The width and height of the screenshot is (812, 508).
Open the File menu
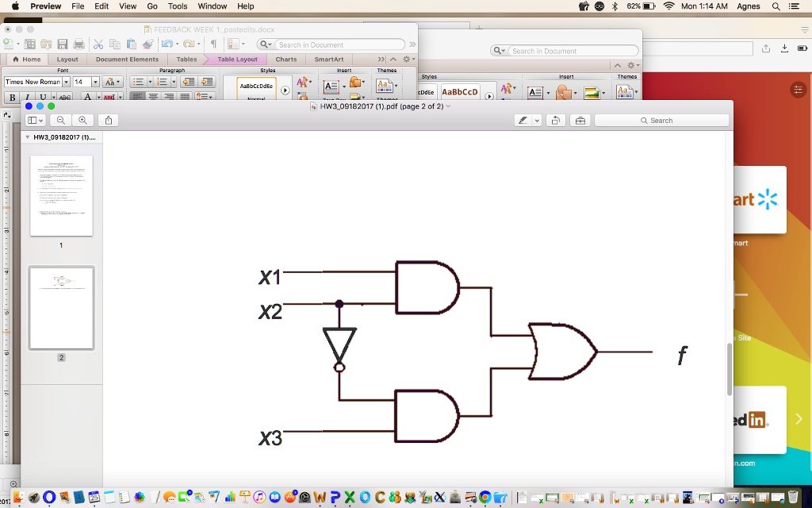78,6
